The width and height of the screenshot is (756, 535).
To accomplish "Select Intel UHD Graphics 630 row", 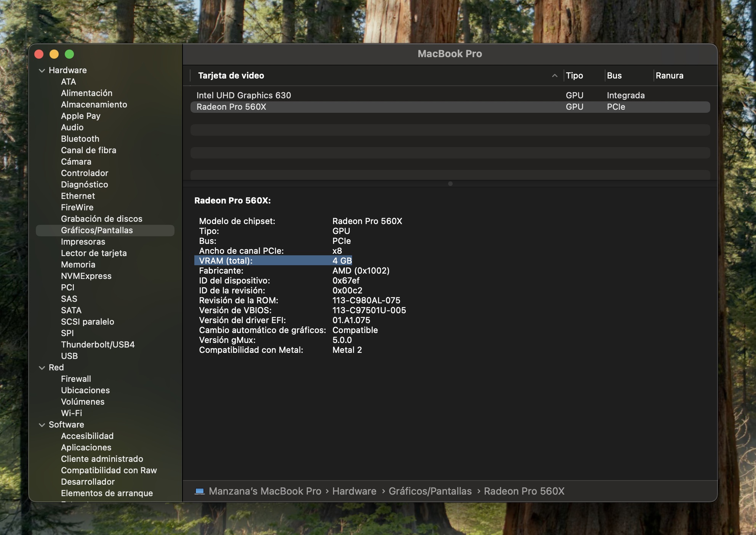I will [x=244, y=95].
